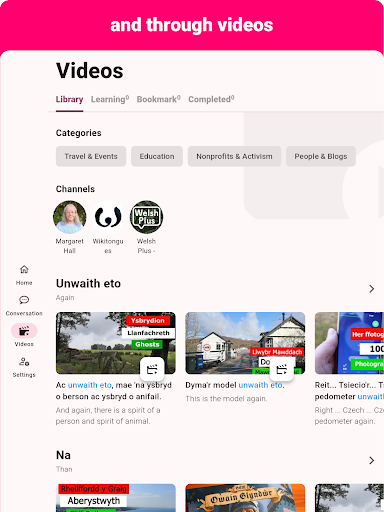Click the 'Categories' heading
The width and height of the screenshot is (384, 512).
coord(79,133)
